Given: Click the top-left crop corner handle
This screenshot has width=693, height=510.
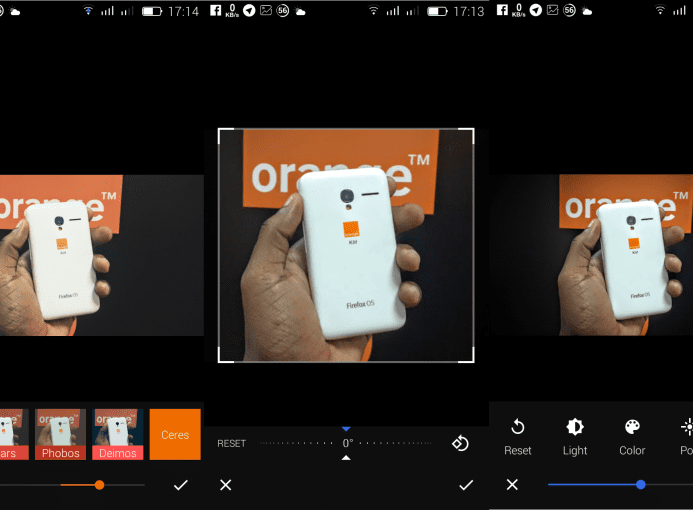Looking at the screenshot, I should coord(225,136).
